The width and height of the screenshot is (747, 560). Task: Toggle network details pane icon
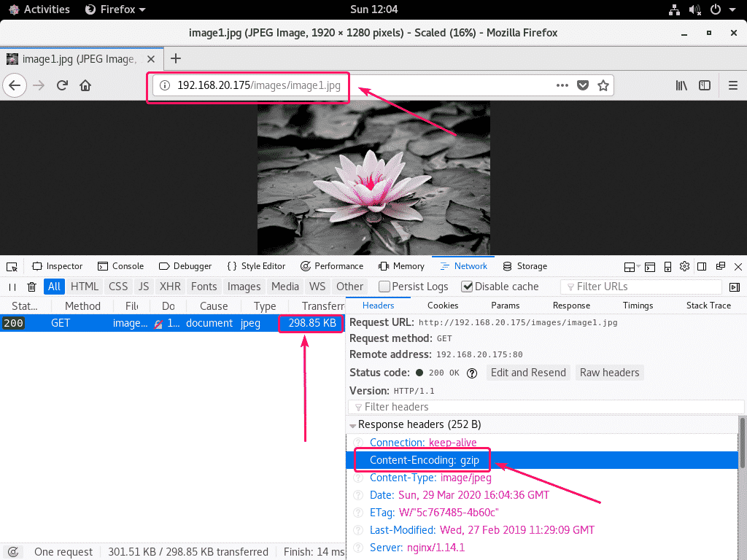[x=735, y=287]
